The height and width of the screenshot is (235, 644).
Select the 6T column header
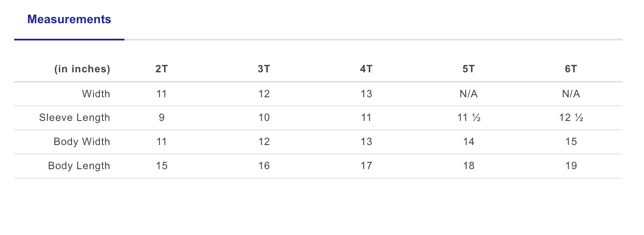pos(571,69)
